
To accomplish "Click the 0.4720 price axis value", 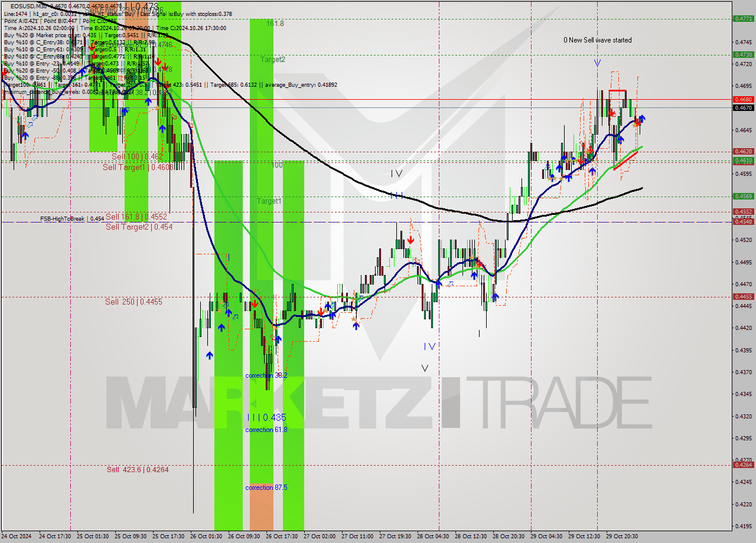I will (x=744, y=64).
